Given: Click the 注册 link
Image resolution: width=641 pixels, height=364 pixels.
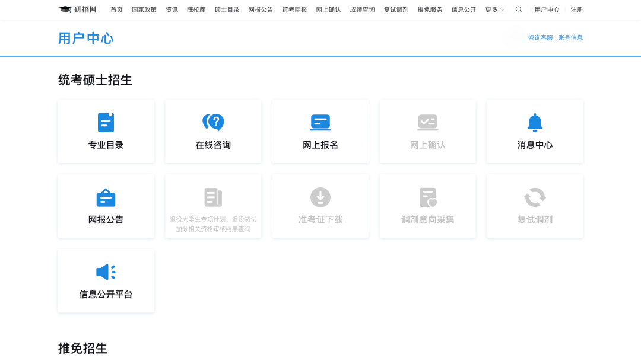Looking at the screenshot, I should point(577,9).
